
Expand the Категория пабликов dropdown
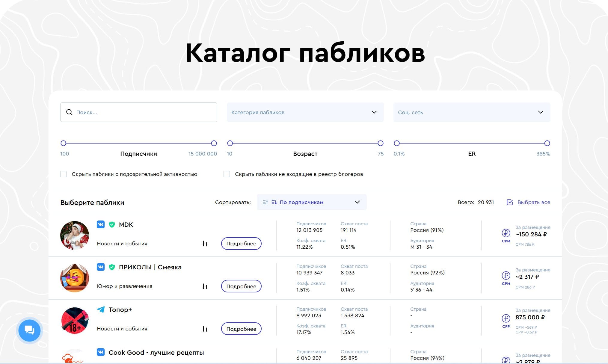(305, 112)
